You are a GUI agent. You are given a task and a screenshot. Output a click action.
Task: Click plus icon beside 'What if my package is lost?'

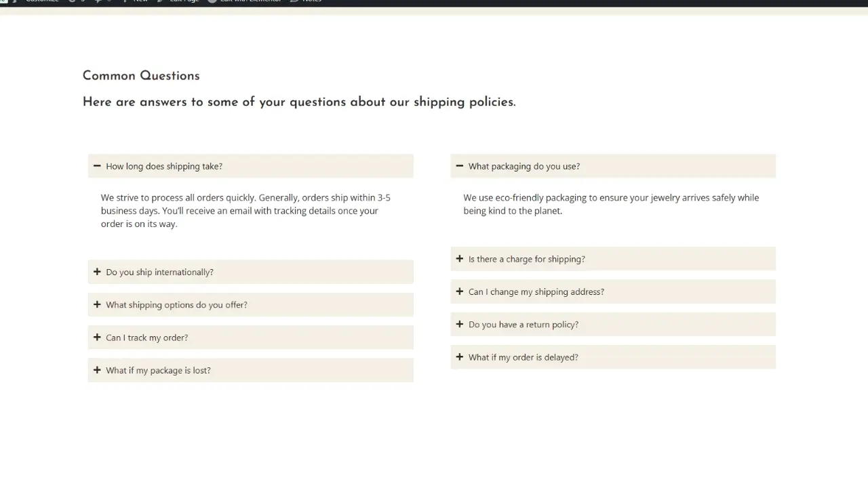[97, 370]
